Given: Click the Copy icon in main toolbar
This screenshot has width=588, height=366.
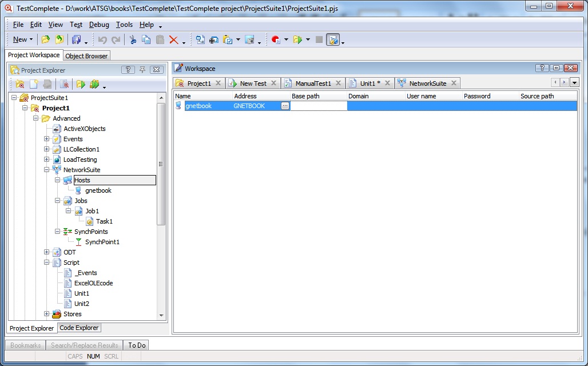Looking at the screenshot, I should pos(146,39).
